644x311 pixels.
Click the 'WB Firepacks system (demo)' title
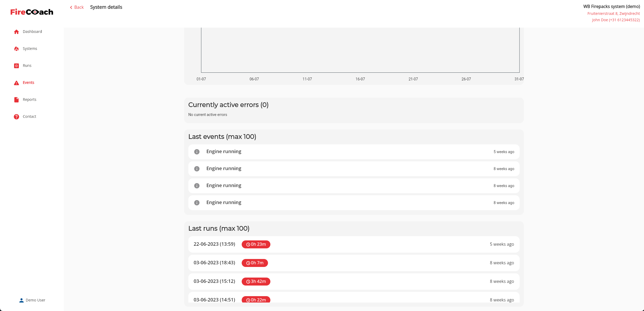click(612, 7)
